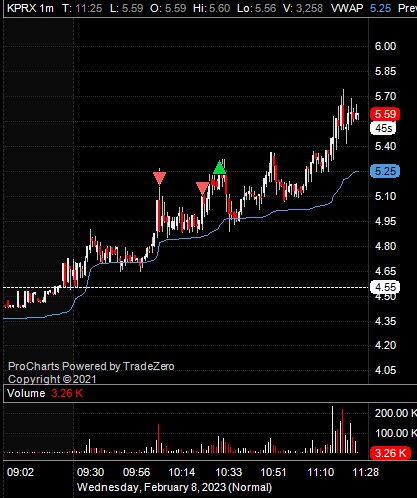Click the O: 5.59 open value
The image size is (417, 498).
pyautogui.click(x=168, y=8)
